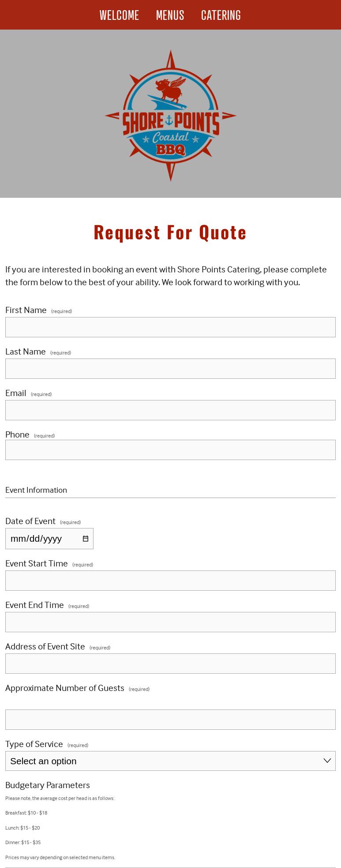341x868 pixels.
Task: Navigate to the CATERING page
Action: click(x=221, y=15)
